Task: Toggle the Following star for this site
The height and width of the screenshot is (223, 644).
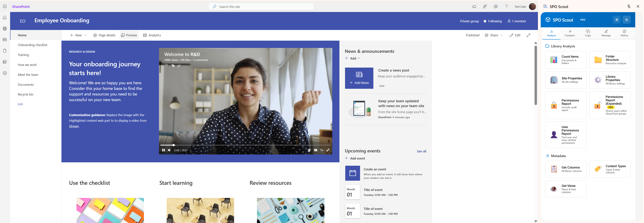Action: pyautogui.click(x=485, y=21)
